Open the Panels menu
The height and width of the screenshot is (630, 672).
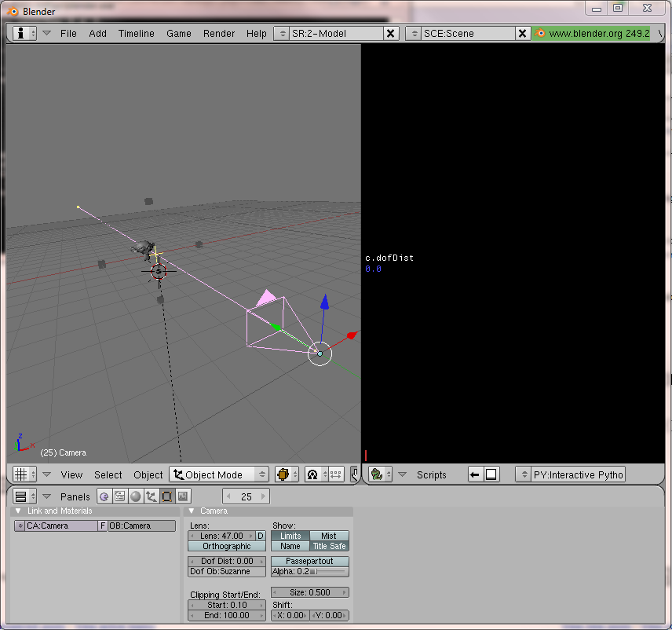click(x=75, y=496)
